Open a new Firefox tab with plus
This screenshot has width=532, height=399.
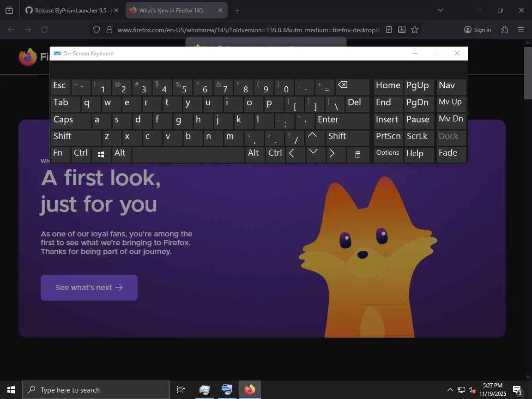(x=237, y=11)
